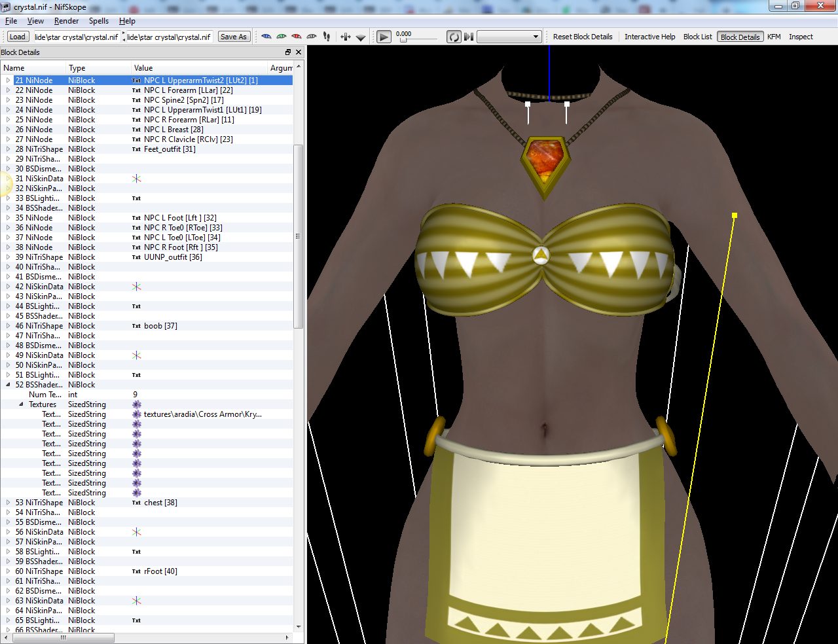Close the Block Details panel

pyautogui.click(x=299, y=52)
